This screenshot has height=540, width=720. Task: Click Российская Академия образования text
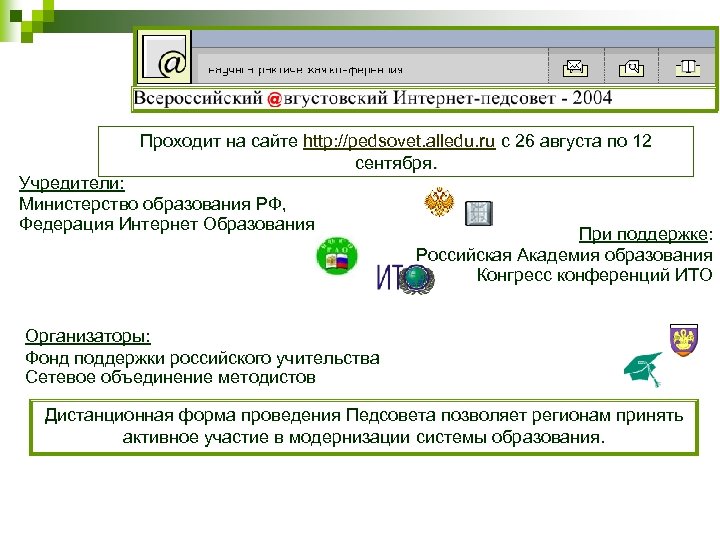pos(564,255)
